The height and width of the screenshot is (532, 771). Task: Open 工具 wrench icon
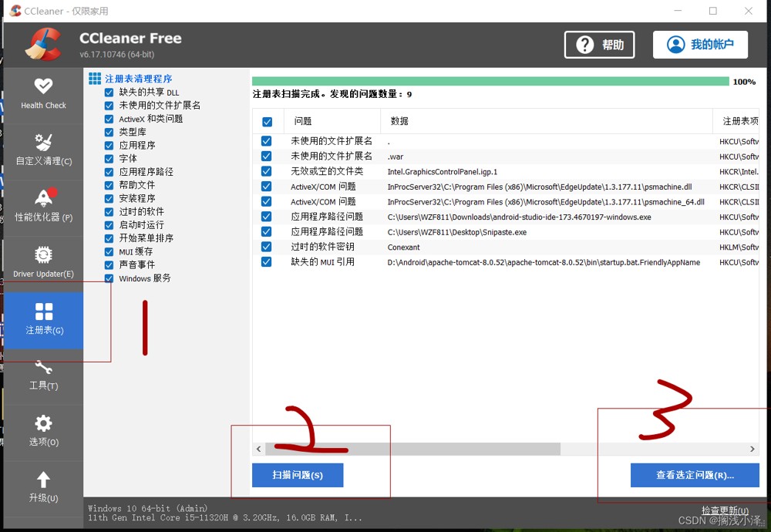pos(43,367)
